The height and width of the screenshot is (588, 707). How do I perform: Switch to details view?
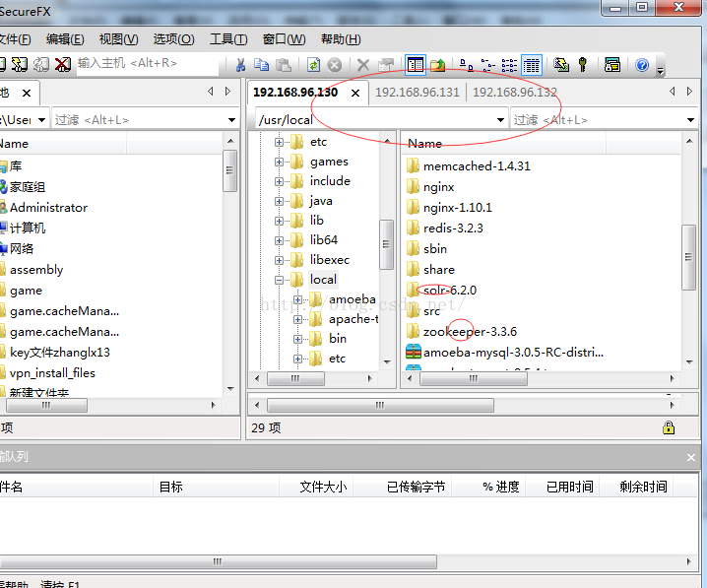[x=532, y=65]
